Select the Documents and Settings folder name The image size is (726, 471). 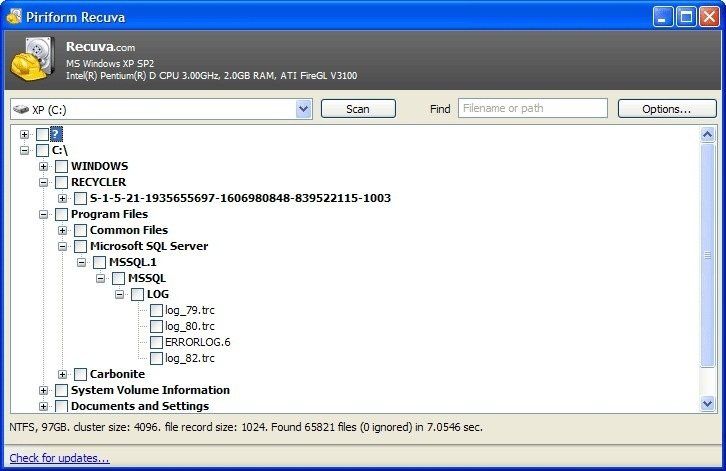[140, 406]
